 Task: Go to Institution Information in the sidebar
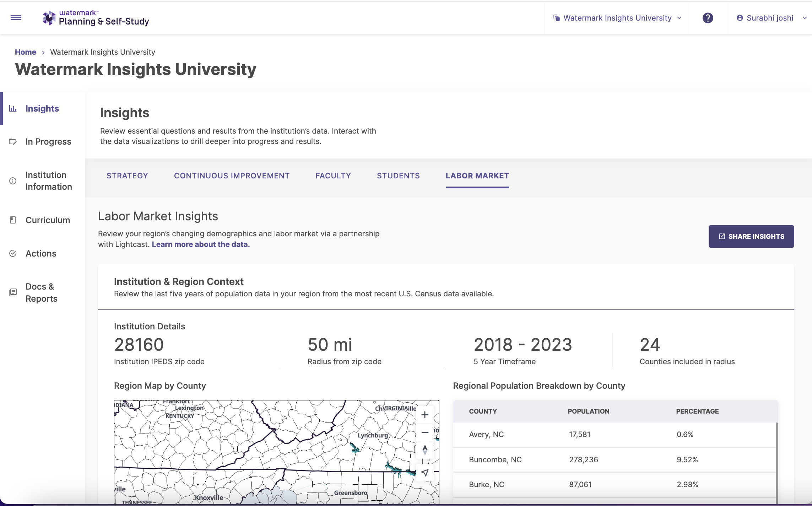click(43, 181)
